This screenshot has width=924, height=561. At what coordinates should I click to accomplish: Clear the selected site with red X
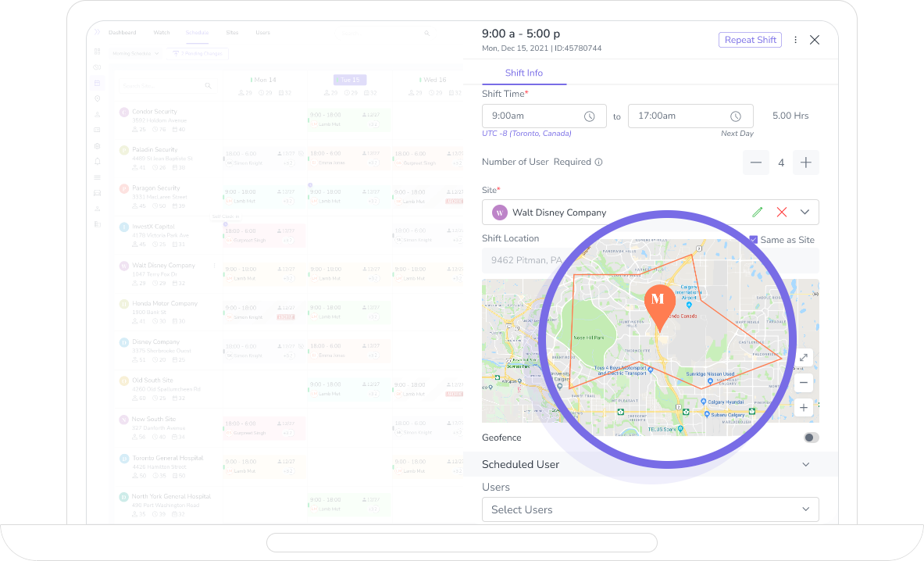click(781, 213)
